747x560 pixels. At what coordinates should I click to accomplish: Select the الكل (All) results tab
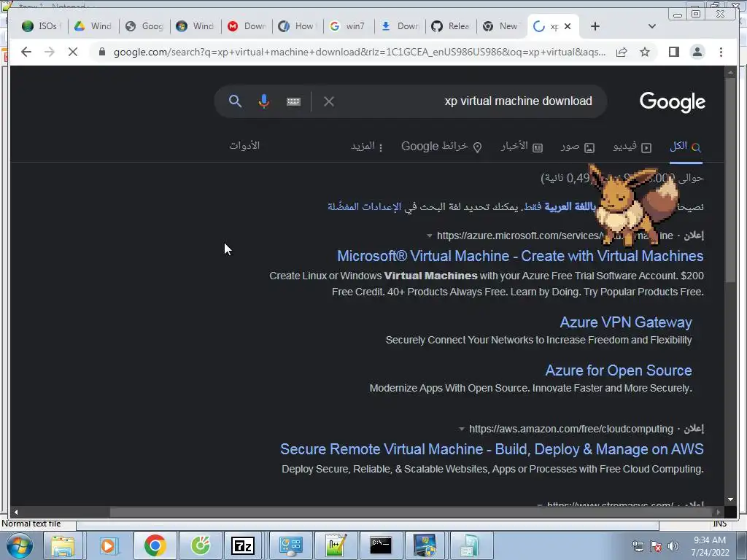(x=686, y=147)
